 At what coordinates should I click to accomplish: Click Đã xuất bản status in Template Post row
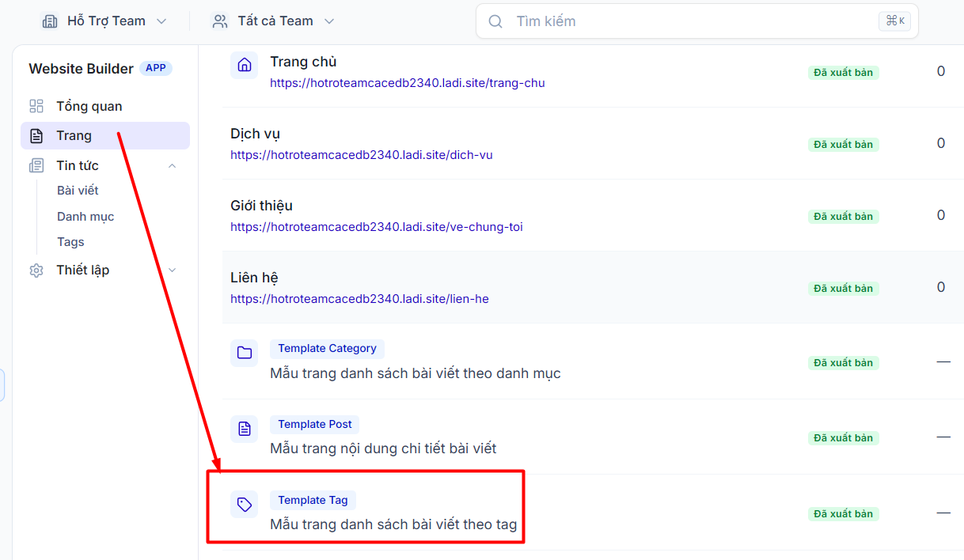tap(844, 438)
